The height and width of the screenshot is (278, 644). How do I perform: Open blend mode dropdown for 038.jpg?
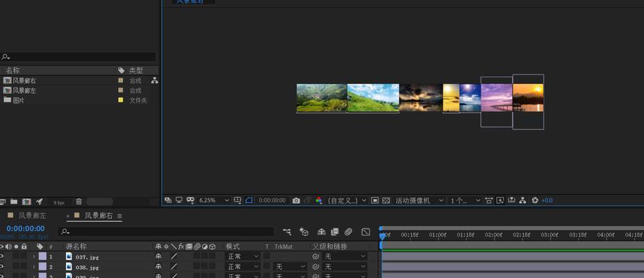243,267
